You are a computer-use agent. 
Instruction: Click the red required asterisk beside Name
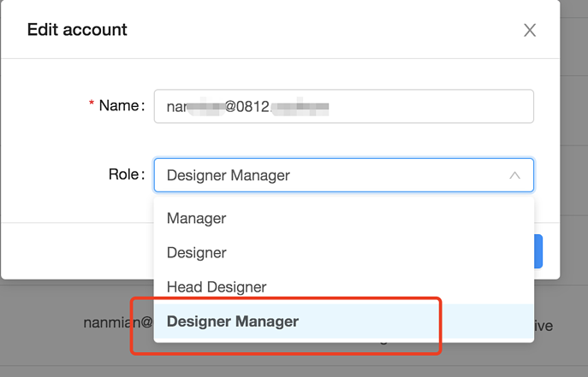(x=92, y=107)
